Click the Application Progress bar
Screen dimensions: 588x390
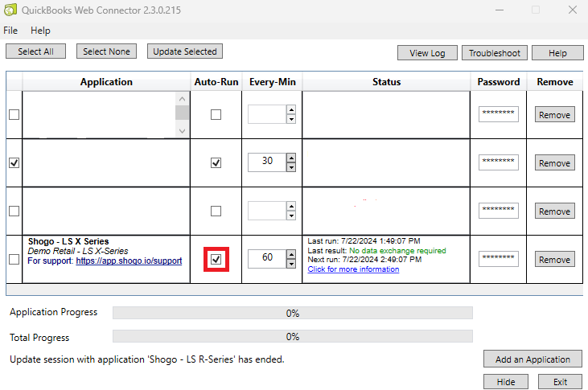293,313
